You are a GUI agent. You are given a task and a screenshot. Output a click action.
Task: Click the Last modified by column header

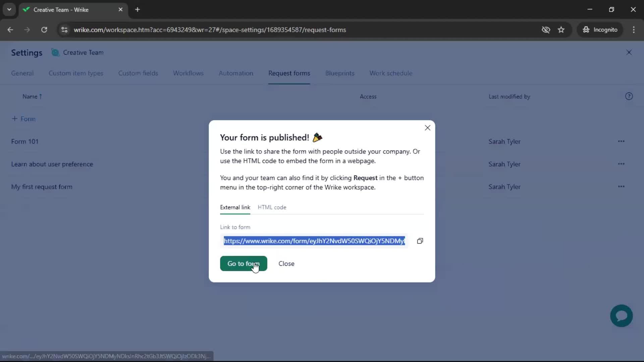coord(509,97)
